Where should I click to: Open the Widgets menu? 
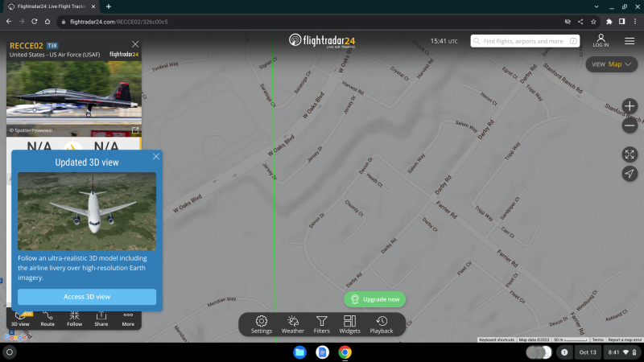349,324
